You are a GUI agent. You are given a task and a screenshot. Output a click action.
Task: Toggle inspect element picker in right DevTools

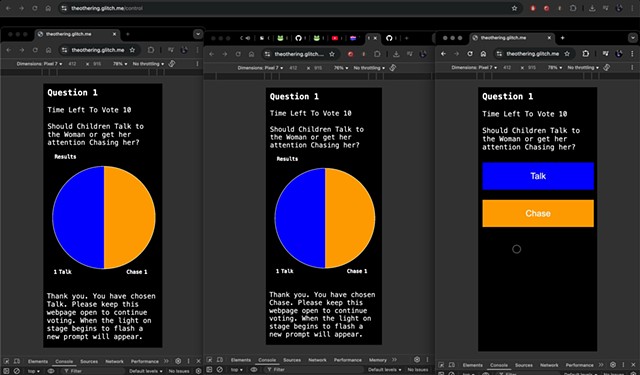pos(441,365)
